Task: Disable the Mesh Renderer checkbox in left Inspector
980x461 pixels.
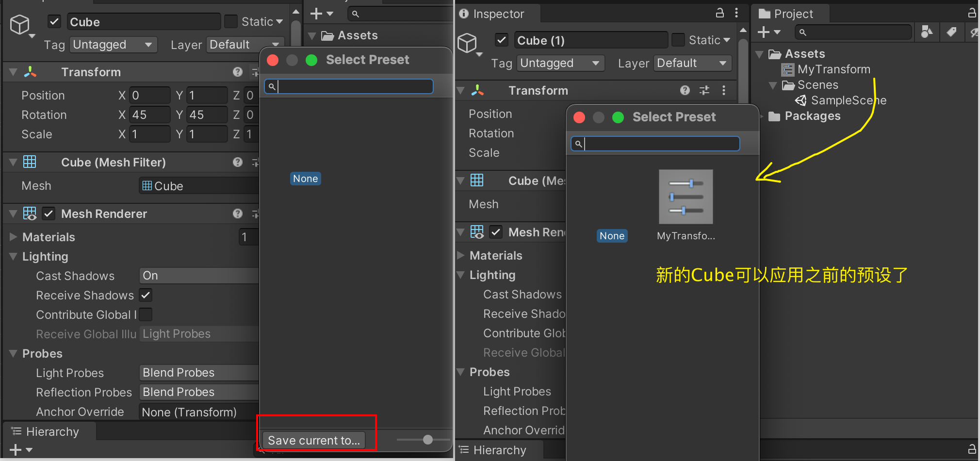Action: coord(49,214)
